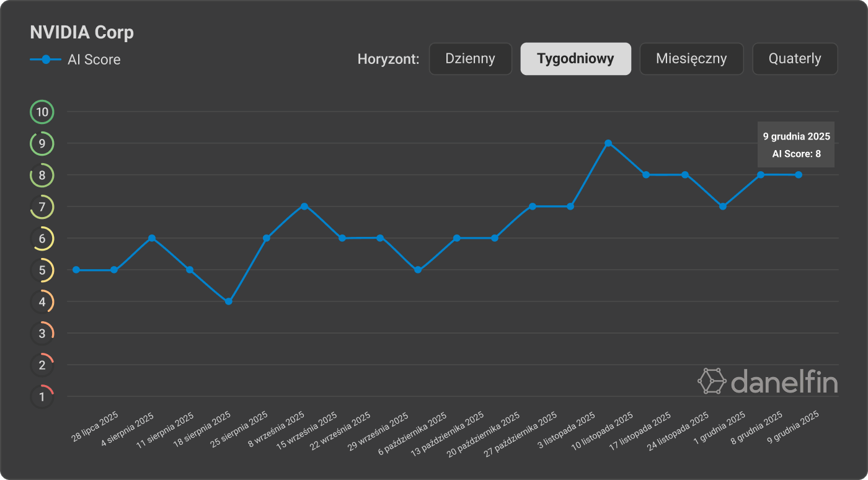The width and height of the screenshot is (868, 480).
Task: Click the score 7 ring icon
Action: click(x=42, y=207)
